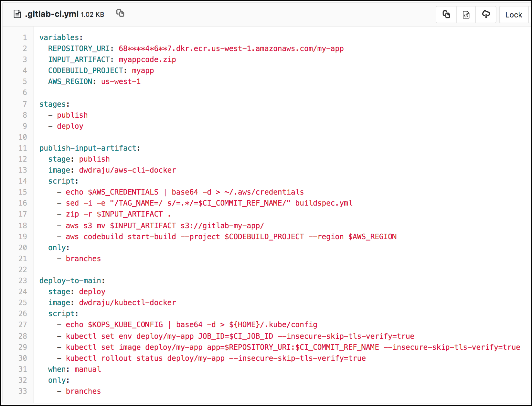This screenshot has height=406, width=532.
Task: Select line number 31
Action: click(23, 369)
